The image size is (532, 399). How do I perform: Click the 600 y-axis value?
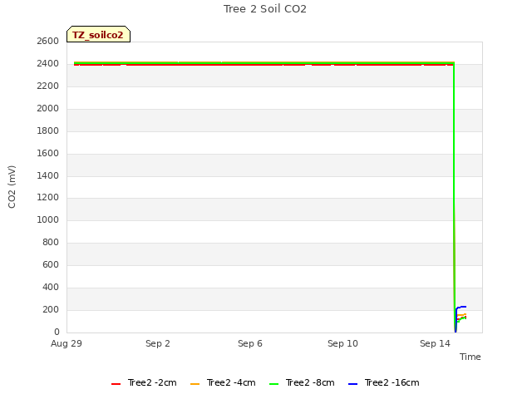51,265
